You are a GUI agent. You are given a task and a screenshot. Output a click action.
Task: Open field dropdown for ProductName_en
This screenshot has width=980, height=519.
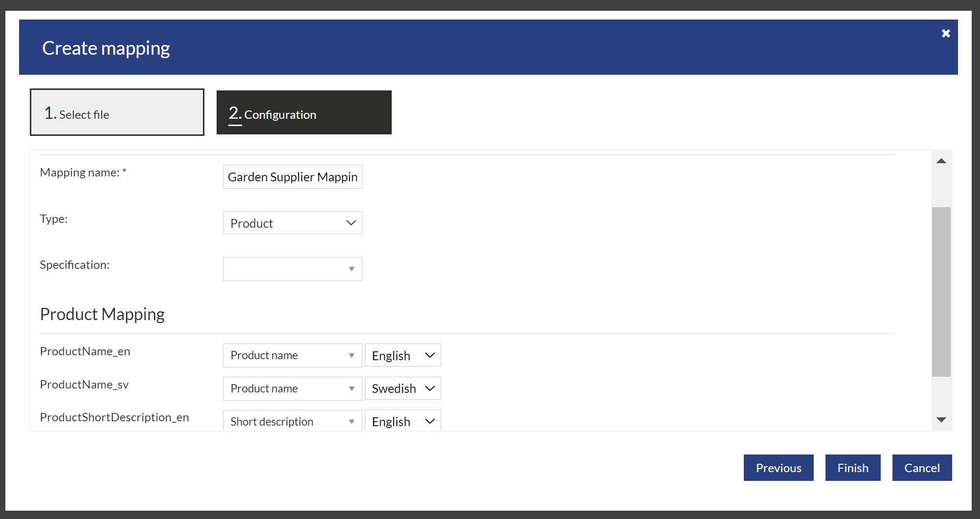pos(292,355)
